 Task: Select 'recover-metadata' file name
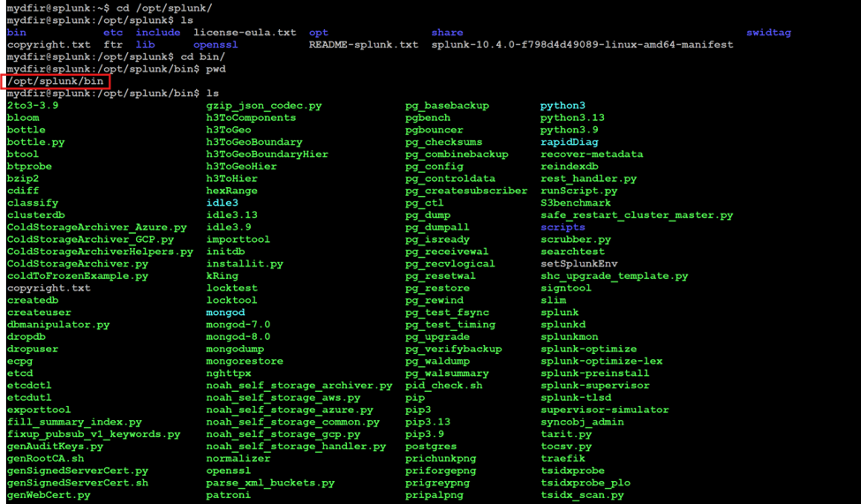[592, 154]
